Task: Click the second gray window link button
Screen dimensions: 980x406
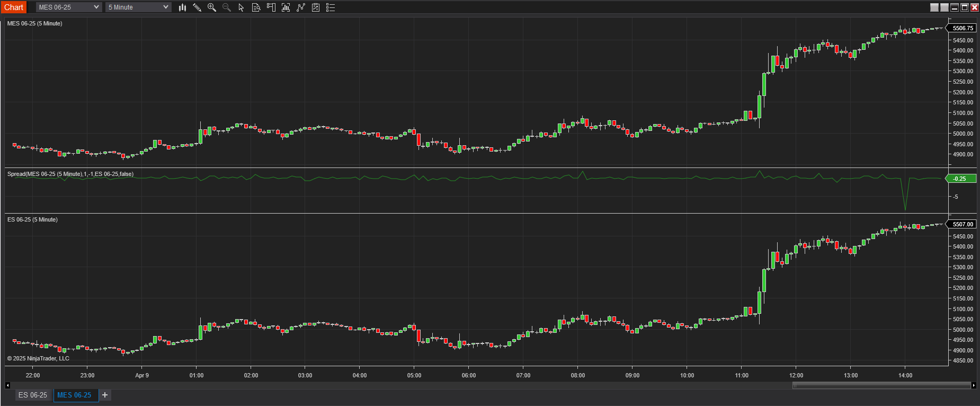Action: (x=945, y=7)
